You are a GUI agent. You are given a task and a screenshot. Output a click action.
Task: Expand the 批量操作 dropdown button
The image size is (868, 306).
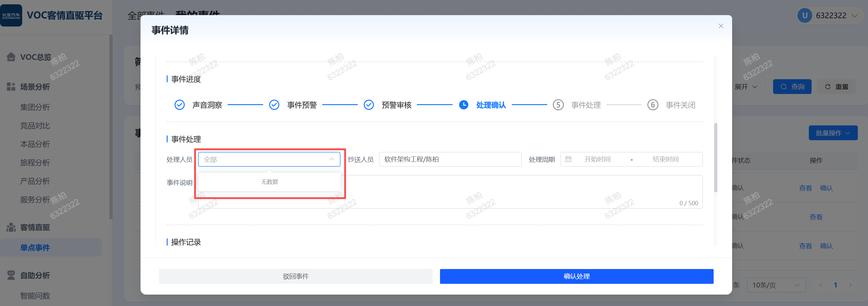tap(833, 133)
